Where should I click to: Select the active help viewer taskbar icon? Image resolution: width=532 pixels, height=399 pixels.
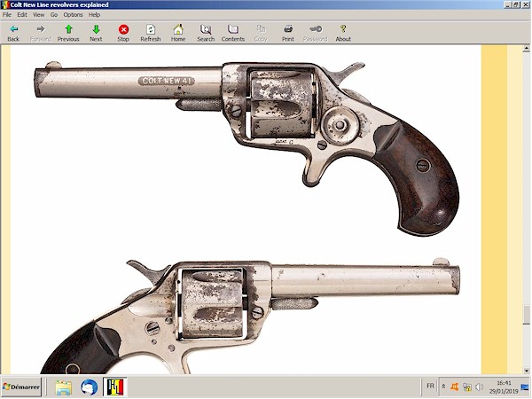[115, 387]
